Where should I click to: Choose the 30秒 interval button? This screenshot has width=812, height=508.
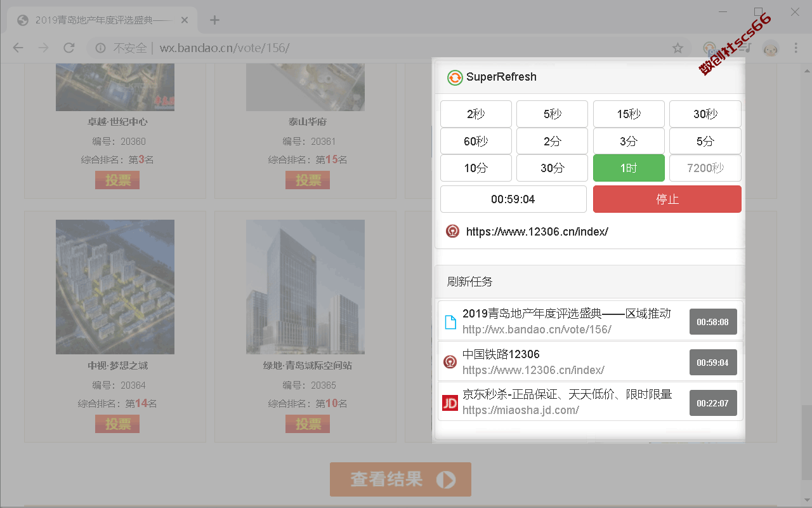click(705, 114)
